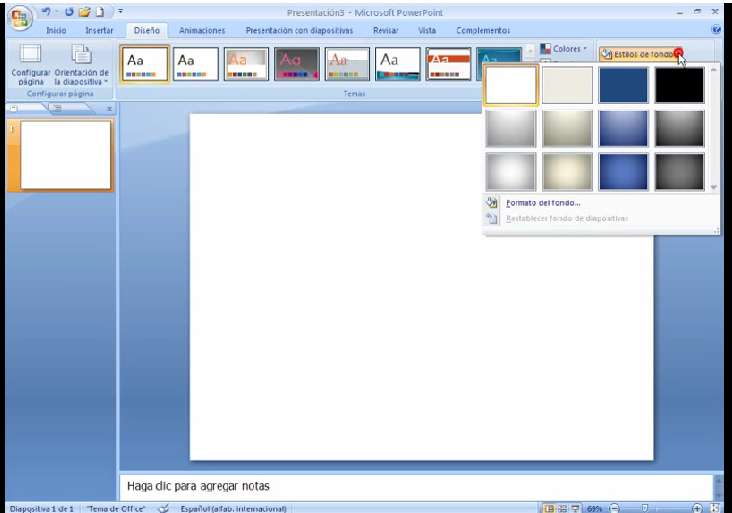The width and height of the screenshot is (732, 513).
Task: Pick the dark gray radial style in third row
Action: tap(679, 172)
